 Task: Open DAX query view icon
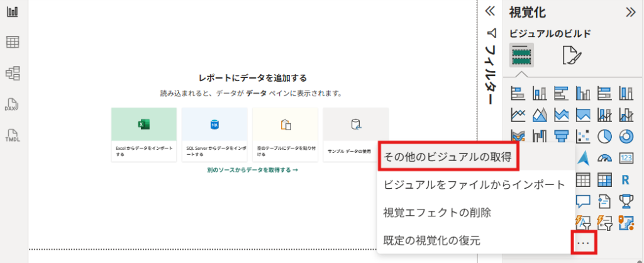[13, 104]
